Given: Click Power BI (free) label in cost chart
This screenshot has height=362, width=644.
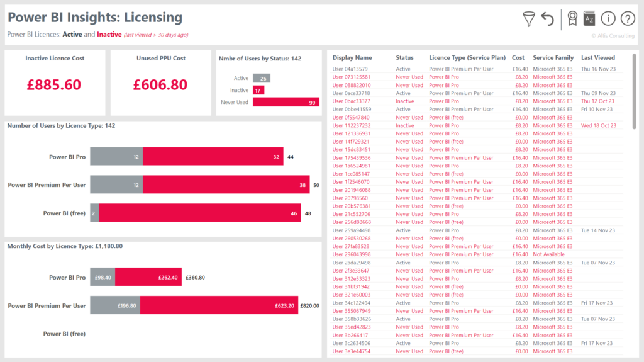Looking at the screenshot, I should pos(65,334).
